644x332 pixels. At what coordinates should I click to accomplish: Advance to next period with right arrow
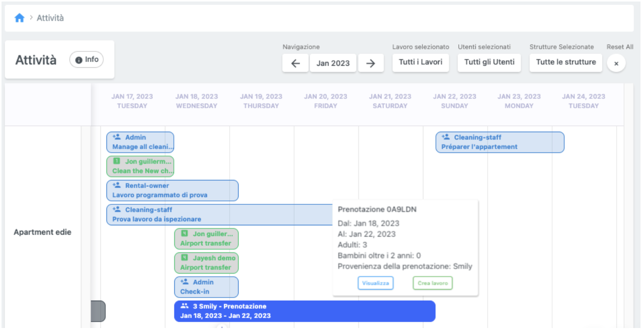pos(370,63)
